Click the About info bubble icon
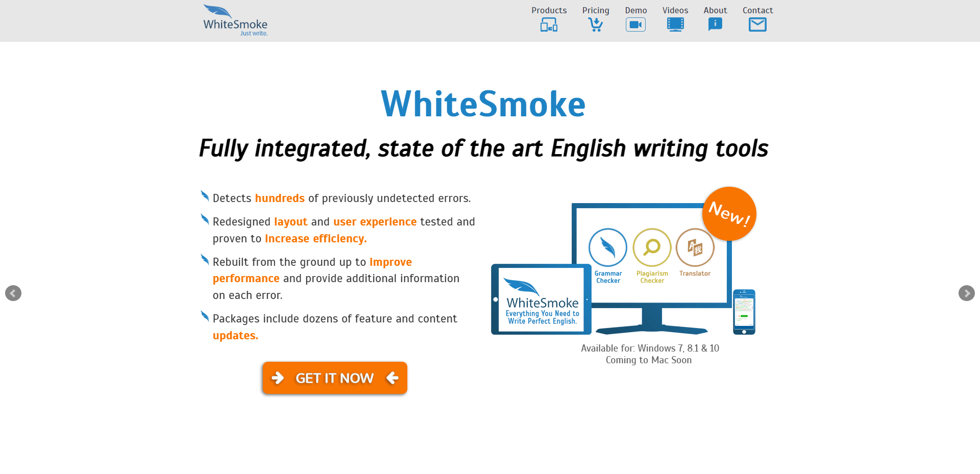This screenshot has height=474, width=980. coord(715,24)
